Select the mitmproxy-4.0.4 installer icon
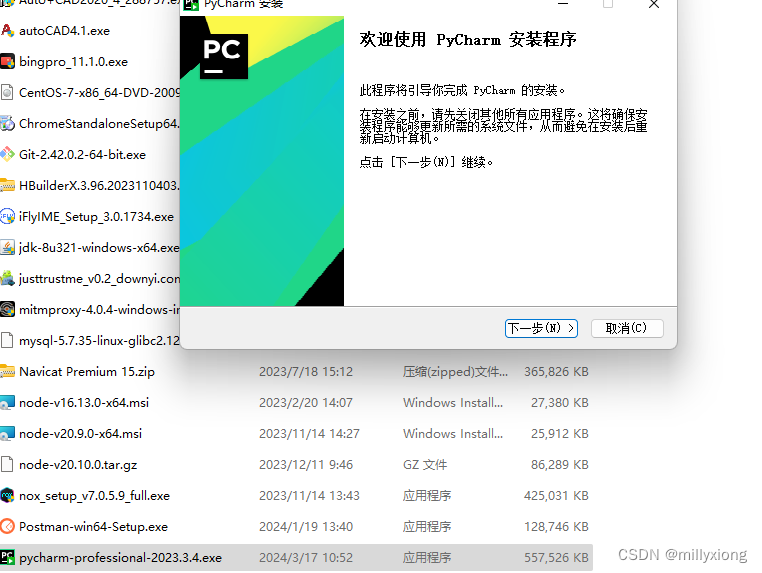The width and height of the screenshot is (762, 573). (7, 310)
